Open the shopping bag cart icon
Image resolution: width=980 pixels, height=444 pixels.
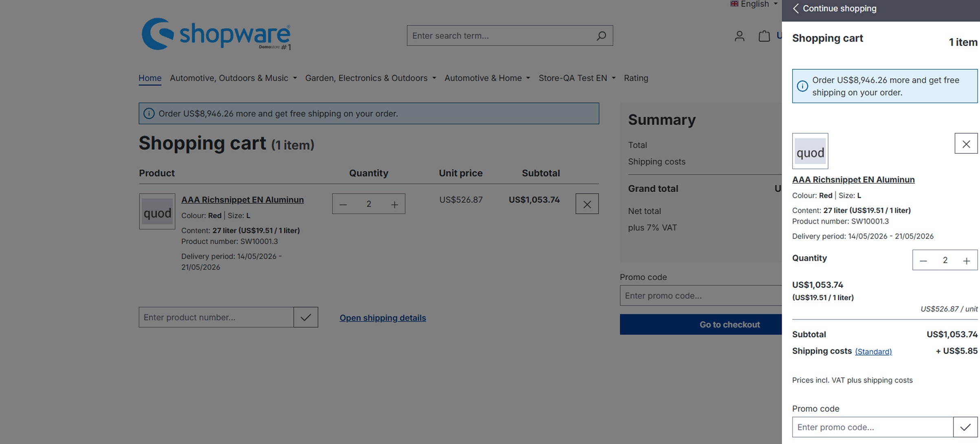pos(764,36)
